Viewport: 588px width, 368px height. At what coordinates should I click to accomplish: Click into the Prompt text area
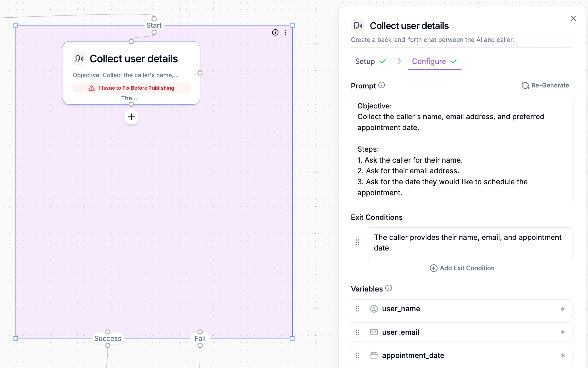[x=462, y=149]
